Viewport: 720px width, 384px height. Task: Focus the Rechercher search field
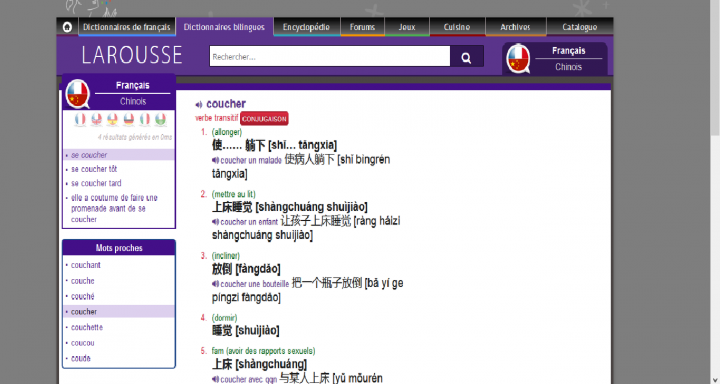coord(330,57)
